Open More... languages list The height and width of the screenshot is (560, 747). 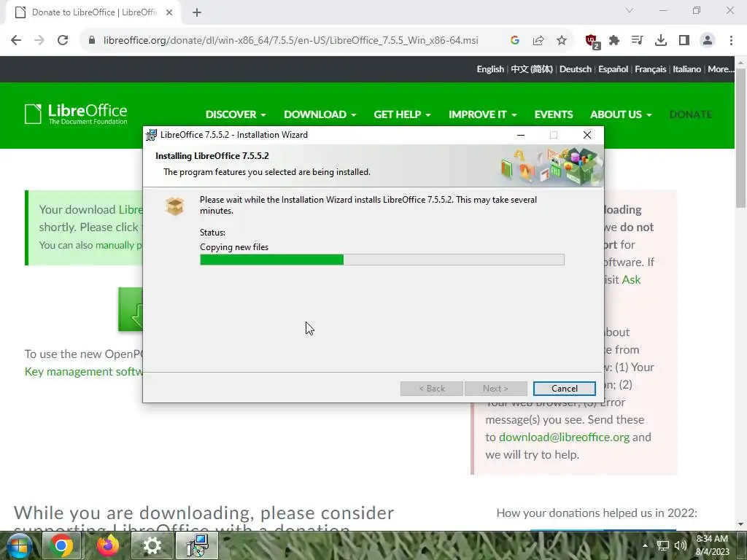721,69
